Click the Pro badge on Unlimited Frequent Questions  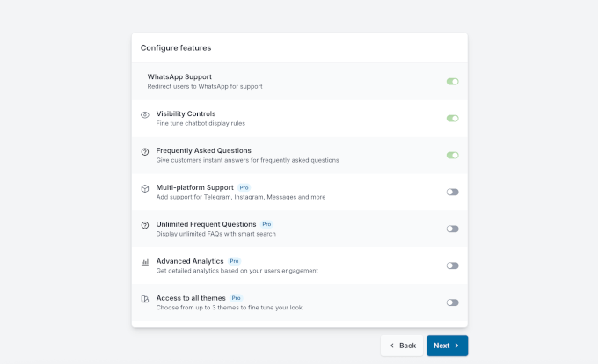(266, 225)
